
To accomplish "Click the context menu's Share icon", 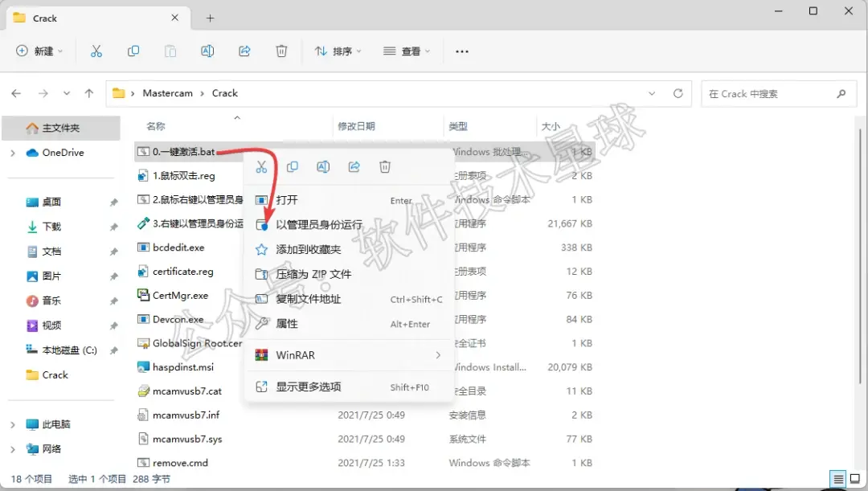I will [354, 166].
